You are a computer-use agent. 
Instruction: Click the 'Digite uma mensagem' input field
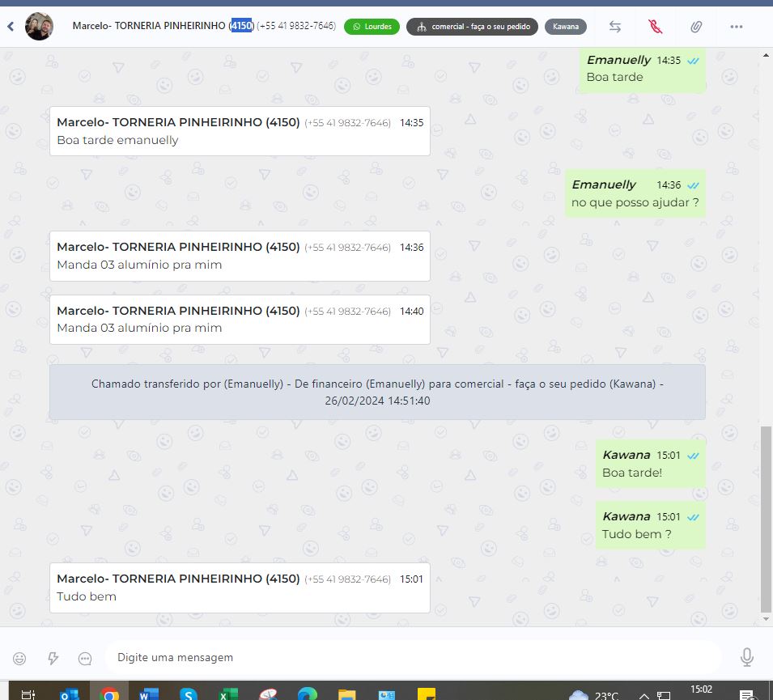pyautogui.click(x=413, y=657)
